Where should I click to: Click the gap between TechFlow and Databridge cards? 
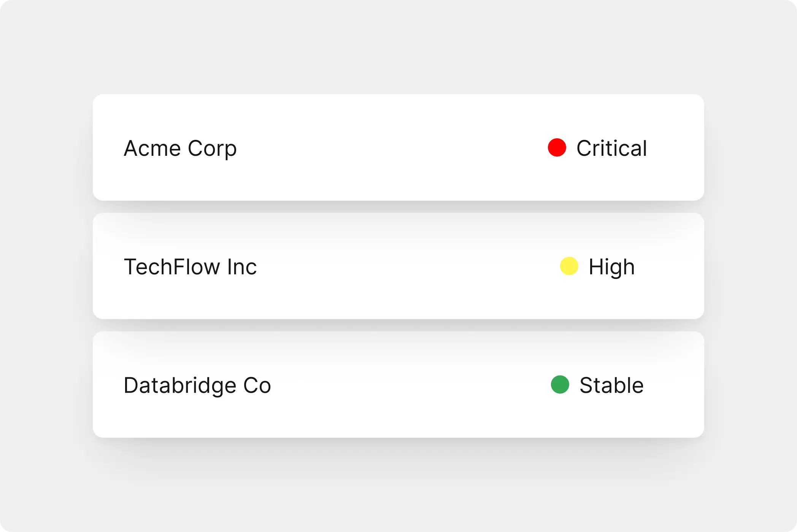[x=398, y=325]
